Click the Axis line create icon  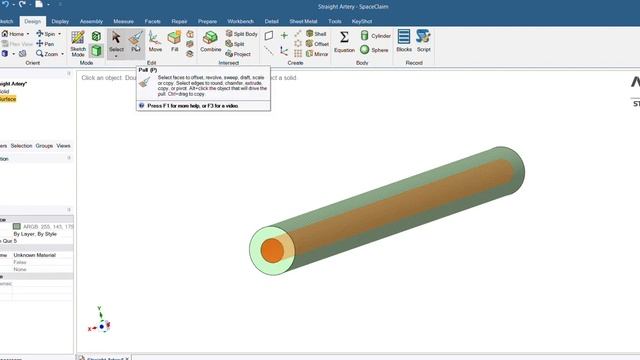pyautogui.click(x=269, y=51)
